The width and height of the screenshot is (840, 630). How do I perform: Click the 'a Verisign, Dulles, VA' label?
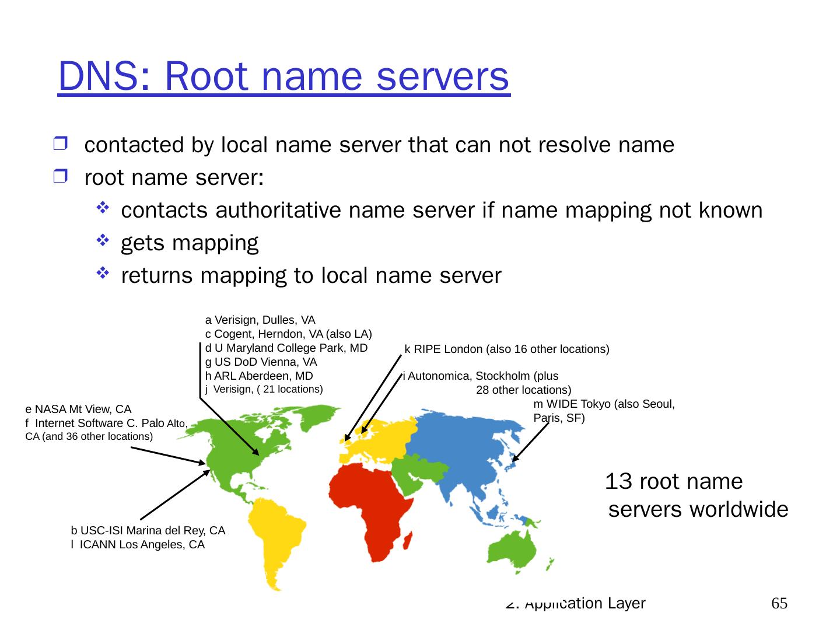point(260,320)
